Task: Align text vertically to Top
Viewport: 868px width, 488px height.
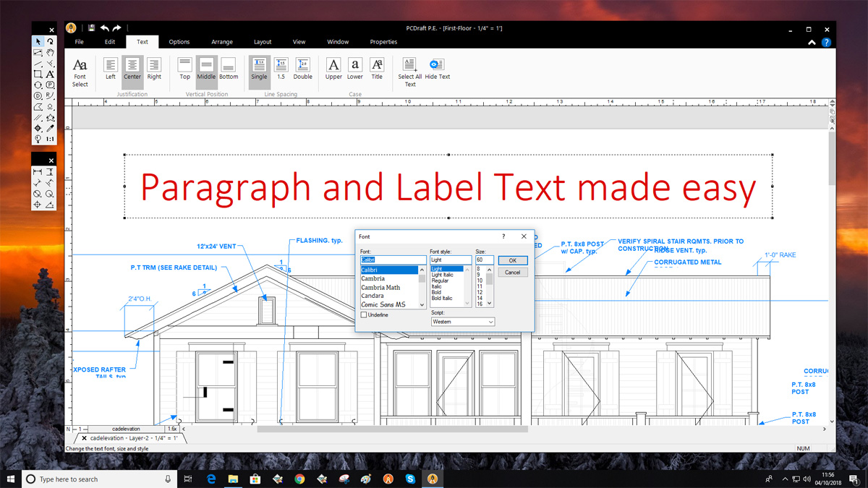Action: [x=185, y=69]
